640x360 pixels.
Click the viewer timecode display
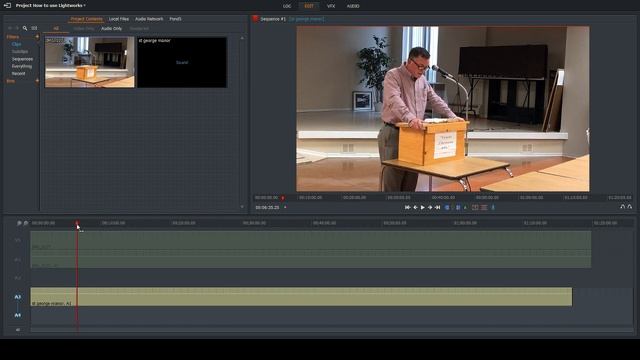click(267, 207)
